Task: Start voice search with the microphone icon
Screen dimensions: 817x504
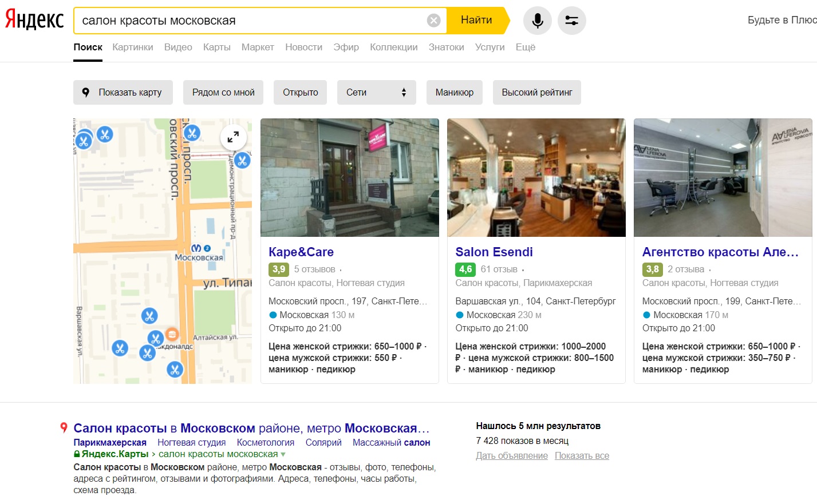Action: (537, 21)
